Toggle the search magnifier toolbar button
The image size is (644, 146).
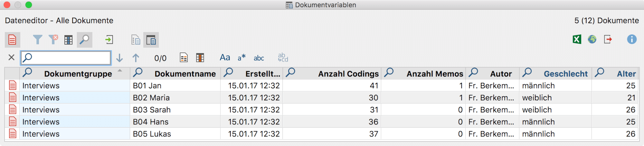(85, 40)
